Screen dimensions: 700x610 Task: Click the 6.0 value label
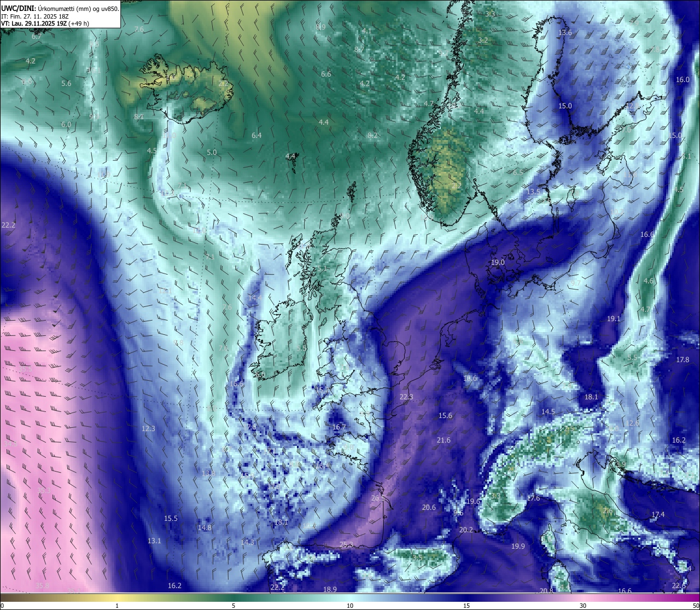(x=66, y=125)
